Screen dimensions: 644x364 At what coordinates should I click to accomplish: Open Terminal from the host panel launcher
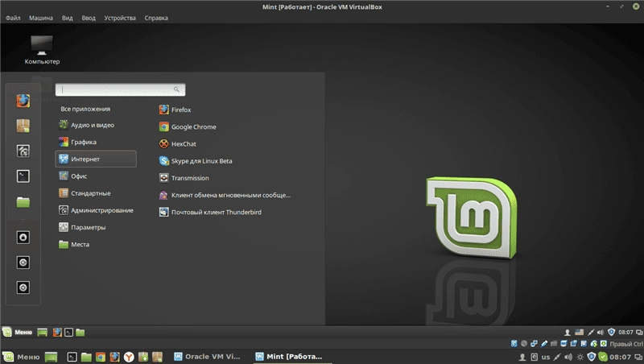click(72, 357)
